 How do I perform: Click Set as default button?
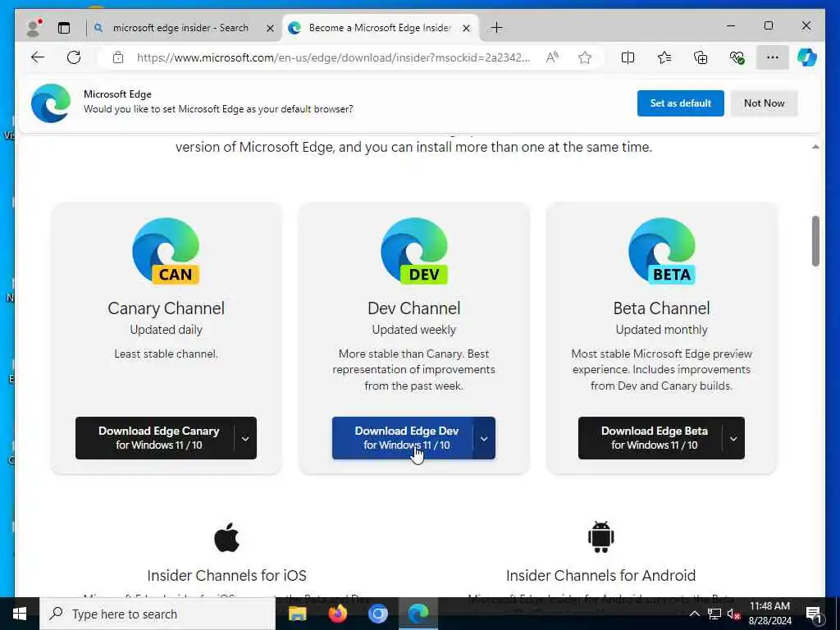tap(680, 103)
